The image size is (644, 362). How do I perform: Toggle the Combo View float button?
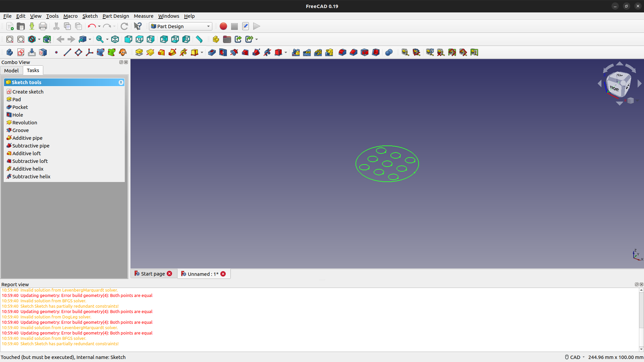[121, 62]
